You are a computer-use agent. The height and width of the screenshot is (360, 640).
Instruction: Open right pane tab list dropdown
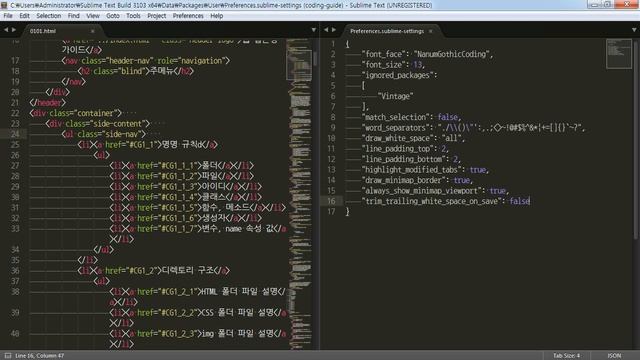coord(634,30)
